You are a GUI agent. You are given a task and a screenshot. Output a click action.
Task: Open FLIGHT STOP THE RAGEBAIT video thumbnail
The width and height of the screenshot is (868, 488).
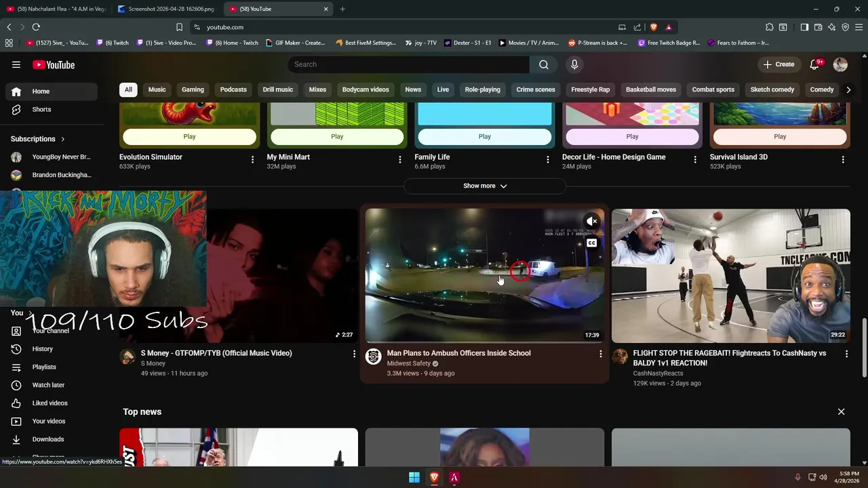click(x=730, y=275)
